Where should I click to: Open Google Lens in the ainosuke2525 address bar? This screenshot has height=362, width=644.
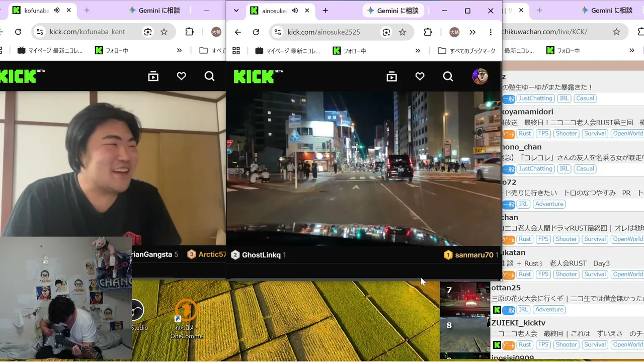[386, 32]
